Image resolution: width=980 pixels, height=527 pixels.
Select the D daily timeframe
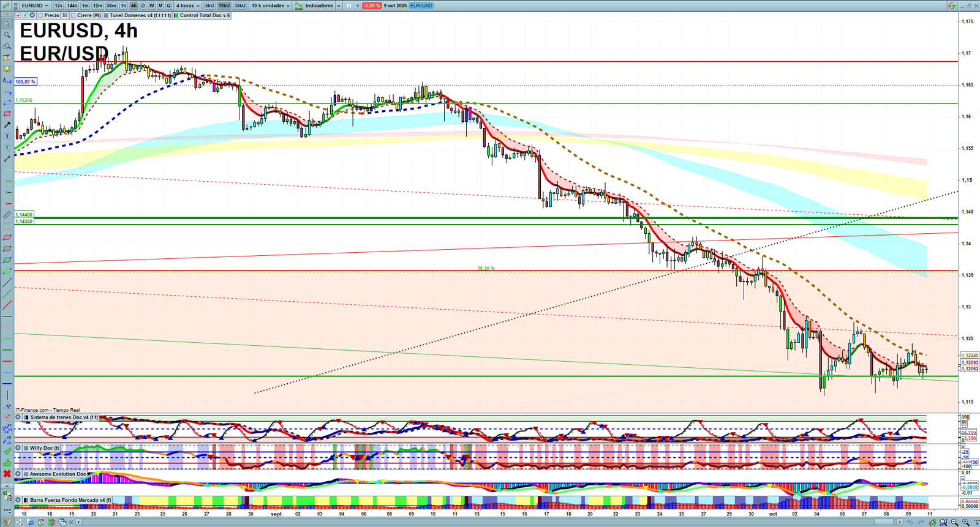tap(143, 6)
